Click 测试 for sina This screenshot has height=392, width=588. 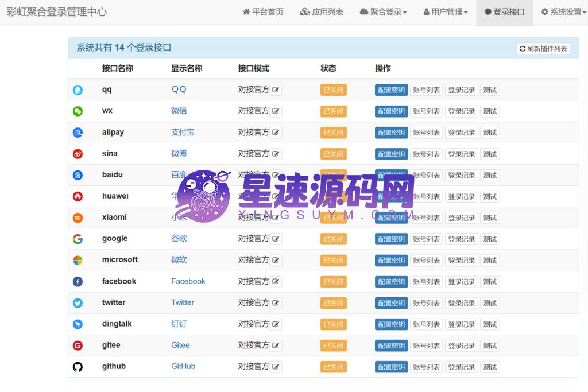click(490, 154)
